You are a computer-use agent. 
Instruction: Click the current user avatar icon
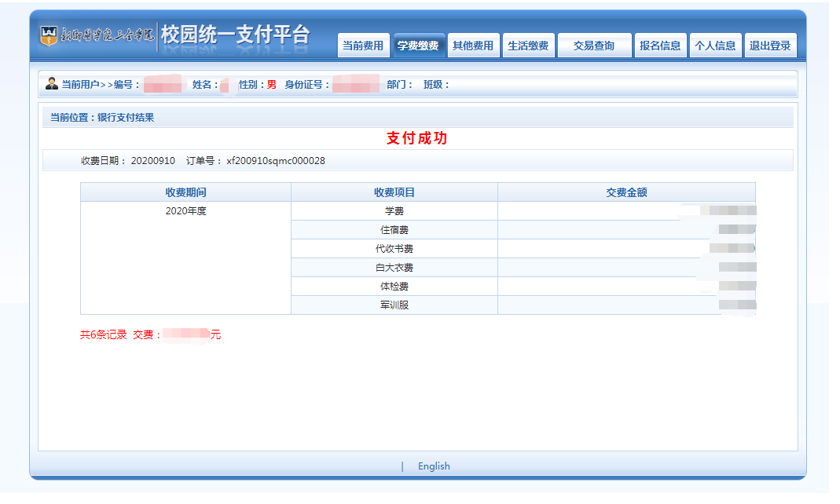(52, 84)
